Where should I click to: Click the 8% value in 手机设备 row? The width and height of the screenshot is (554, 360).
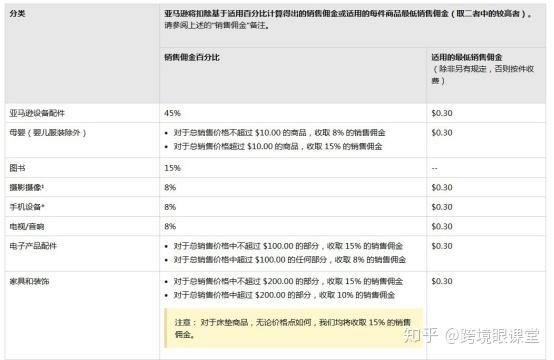170,207
